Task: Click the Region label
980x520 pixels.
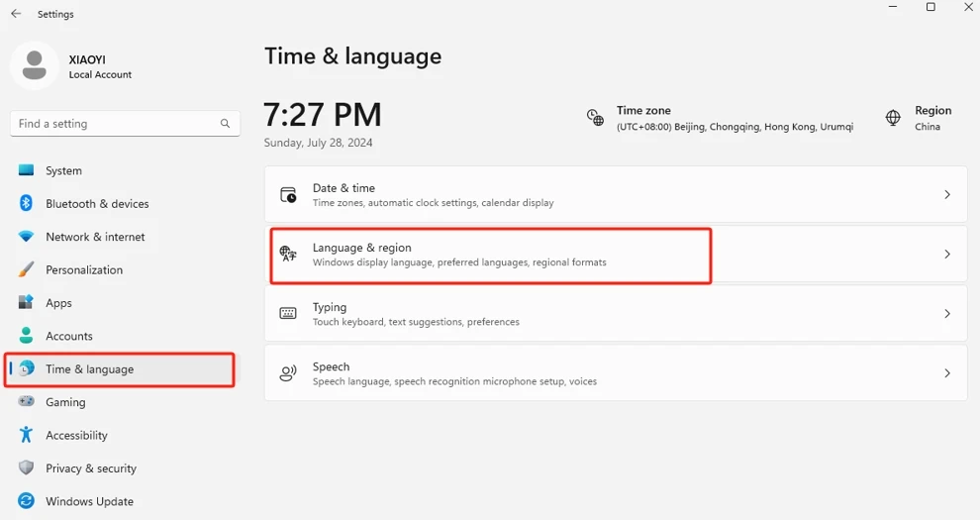Action: coord(933,111)
